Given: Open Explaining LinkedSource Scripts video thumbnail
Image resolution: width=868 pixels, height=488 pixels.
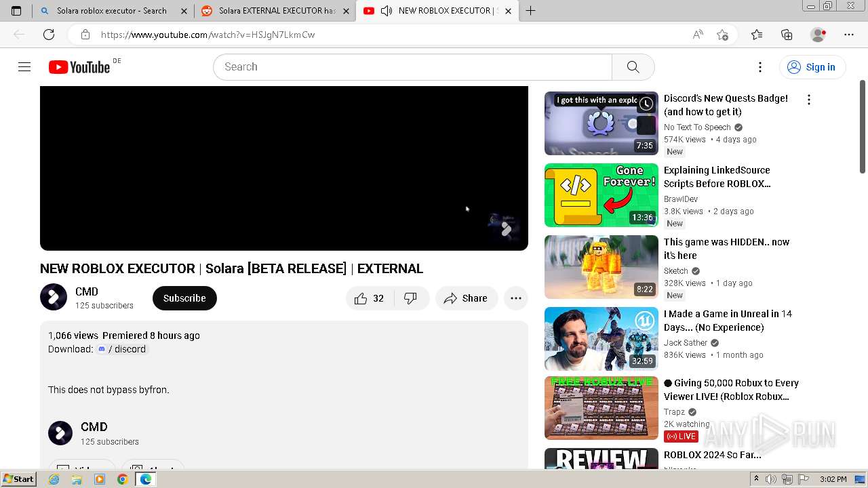Looking at the screenshot, I should coord(601,195).
